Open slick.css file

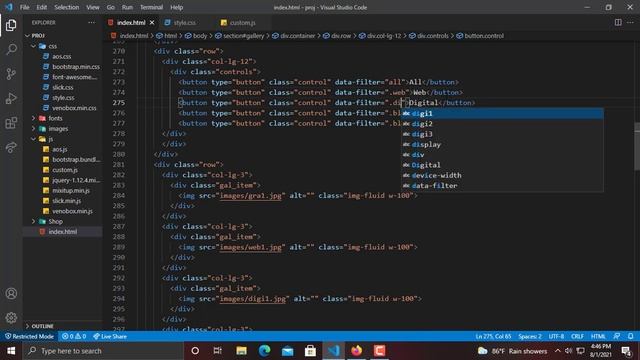[62, 87]
